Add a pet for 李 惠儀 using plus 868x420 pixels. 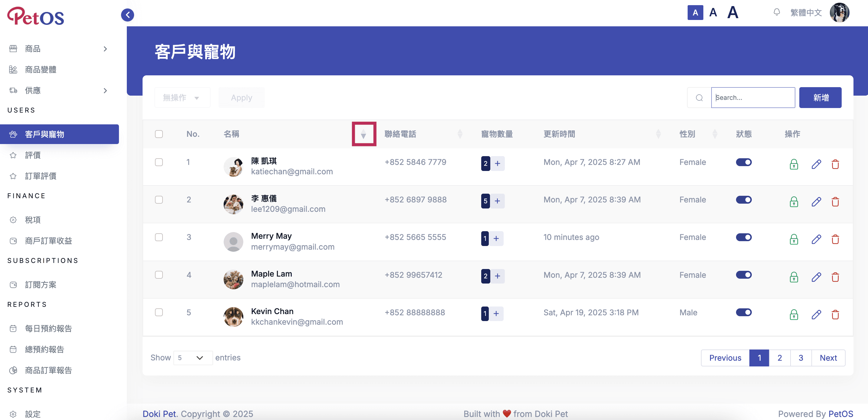pyautogui.click(x=497, y=201)
